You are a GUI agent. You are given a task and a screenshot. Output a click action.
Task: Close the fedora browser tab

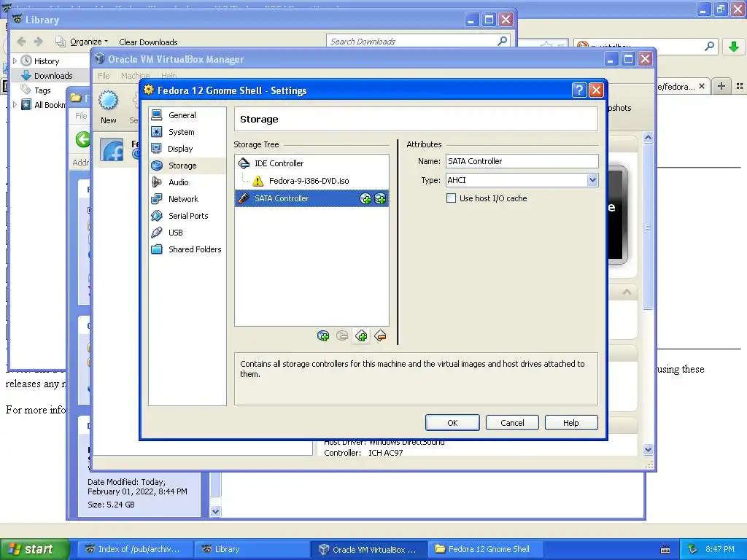tap(702, 86)
